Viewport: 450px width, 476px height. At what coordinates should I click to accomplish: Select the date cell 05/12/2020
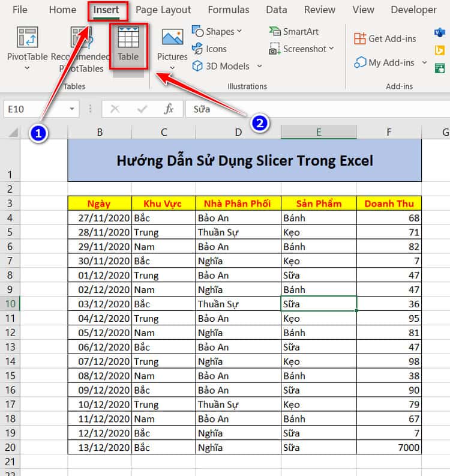pyautogui.click(x=100, y=333)
